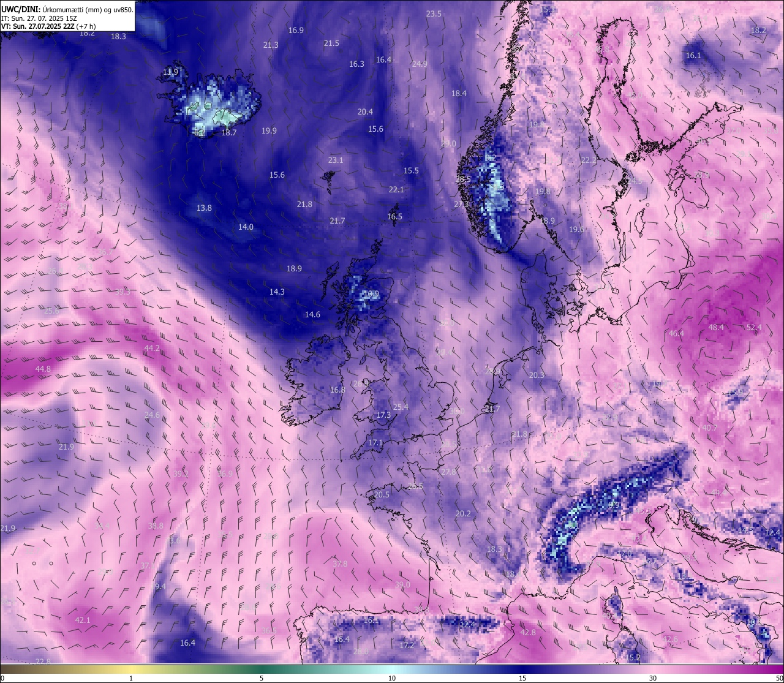Select the 37.8 value label
The image size is (784, 683).
tap(340, 564)
